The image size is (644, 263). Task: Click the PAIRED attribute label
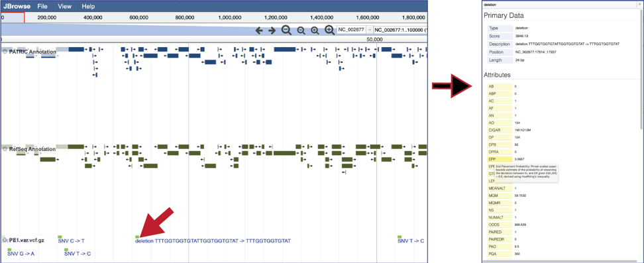click(500, 232)
